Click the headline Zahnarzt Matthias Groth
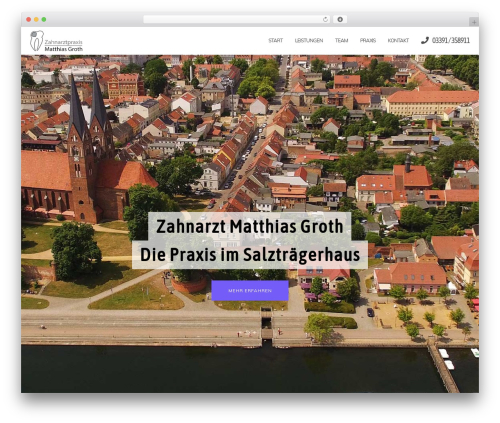The width and height of the screenshot is (500, 423). [250, 227]
